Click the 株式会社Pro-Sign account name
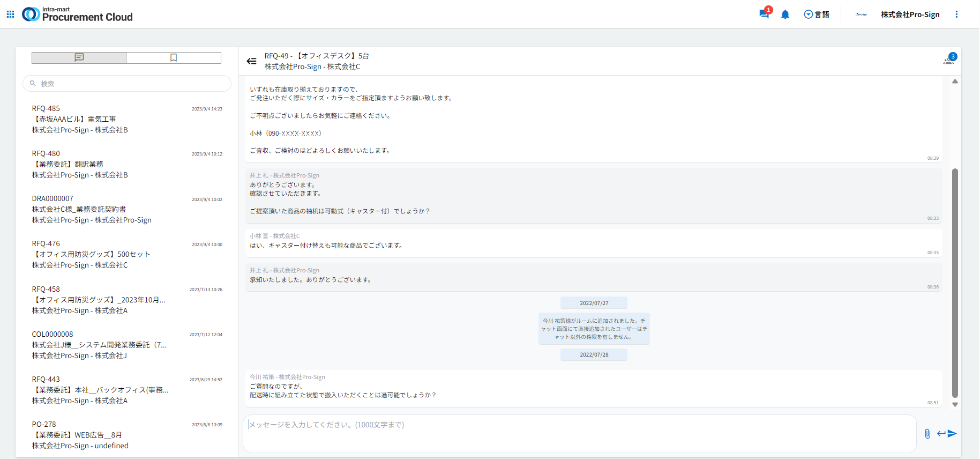 (x=910, y=14)
